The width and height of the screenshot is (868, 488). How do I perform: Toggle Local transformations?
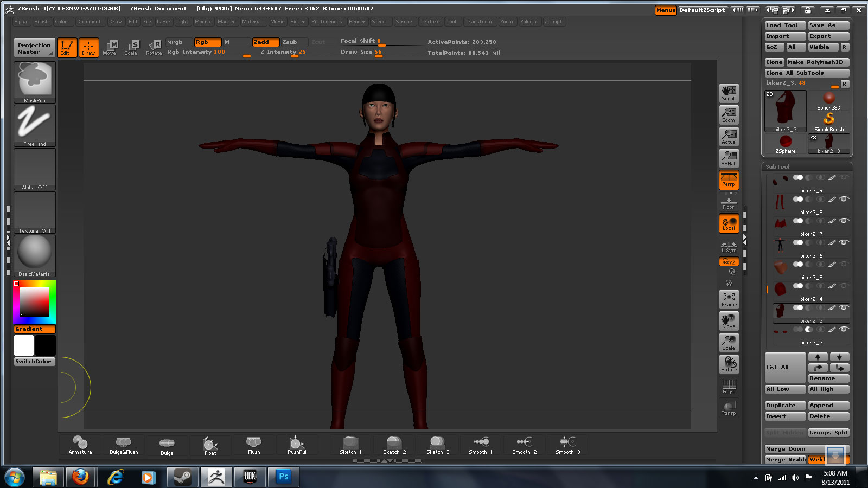(x=729, y=223)
